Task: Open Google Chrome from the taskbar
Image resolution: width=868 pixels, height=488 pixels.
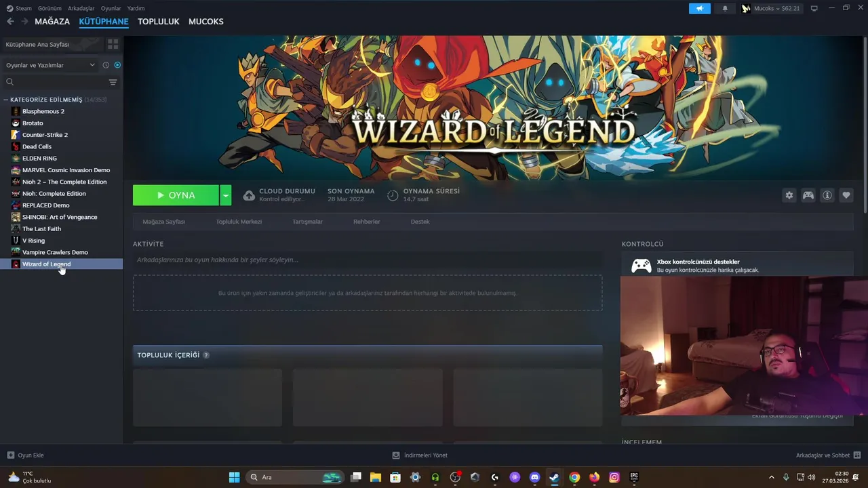Action: pos(574,477)
